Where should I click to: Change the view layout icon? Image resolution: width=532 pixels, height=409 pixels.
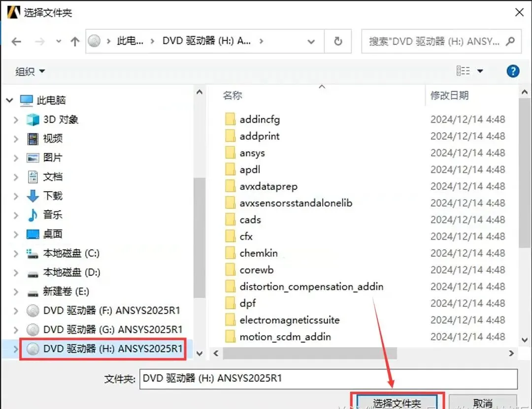pyautogui.click(x=463, y=71)
